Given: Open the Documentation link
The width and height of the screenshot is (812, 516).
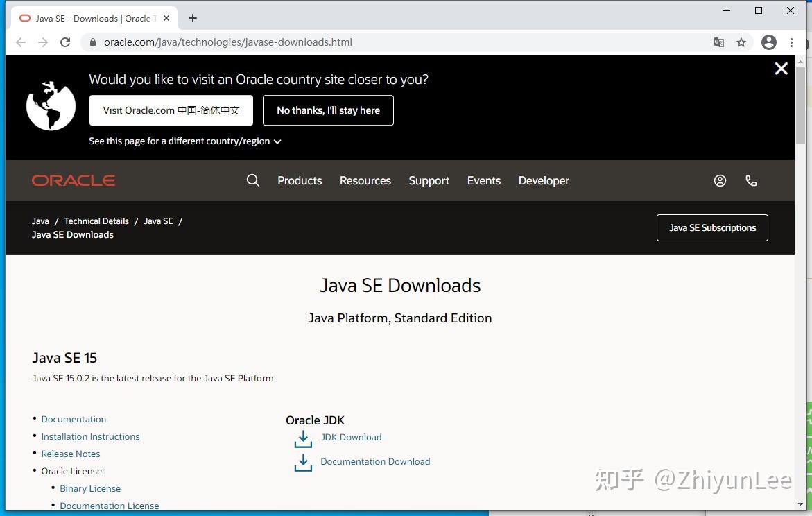Looking at the screenshot, I should 74,419.
